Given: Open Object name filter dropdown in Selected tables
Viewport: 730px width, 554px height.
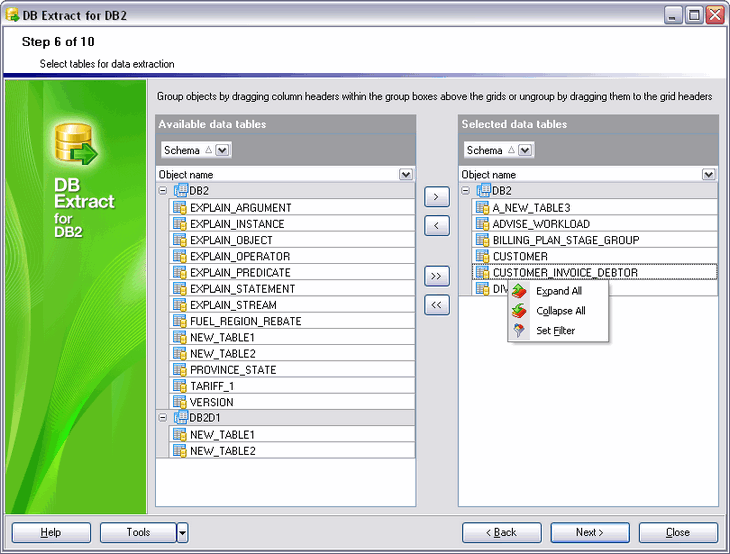Looking at the screenshot, I should coord(708,175).
